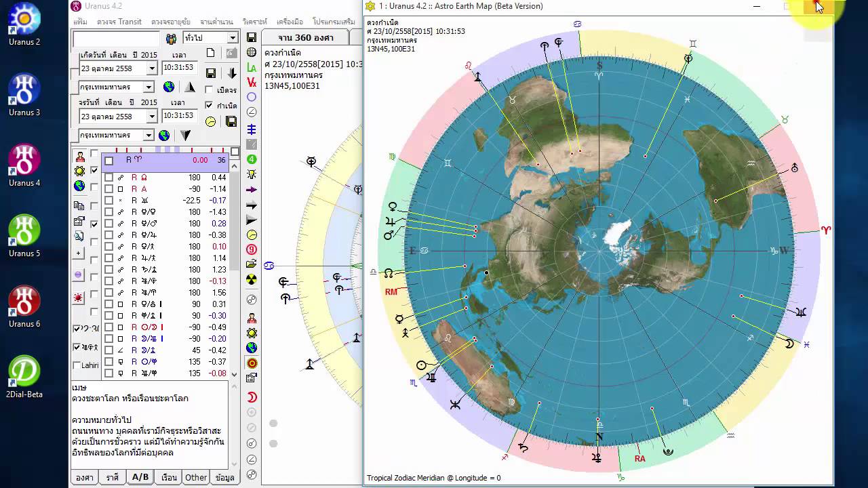This screenshot has width=868, height=488.
Task: Click the value 1.23 in aspect list
Action: coord(219,270)
